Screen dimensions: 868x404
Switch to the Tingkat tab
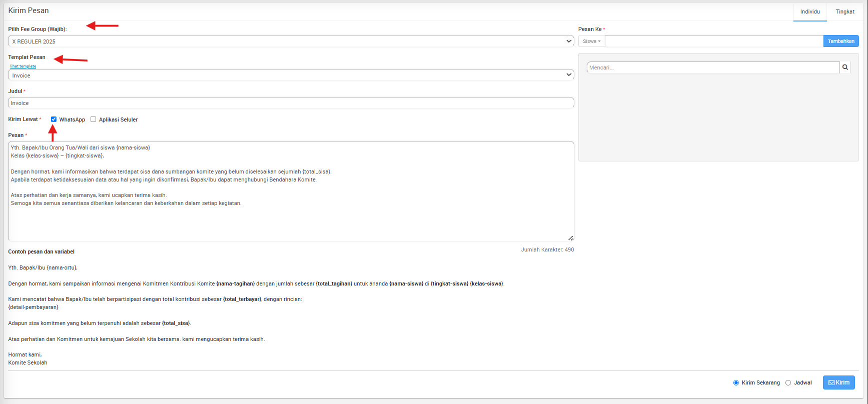coord(844,11)
